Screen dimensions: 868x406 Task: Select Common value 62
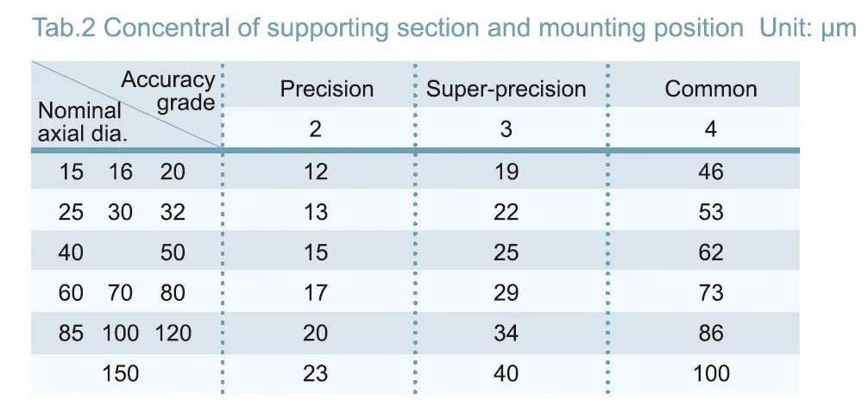pos(711,253)
